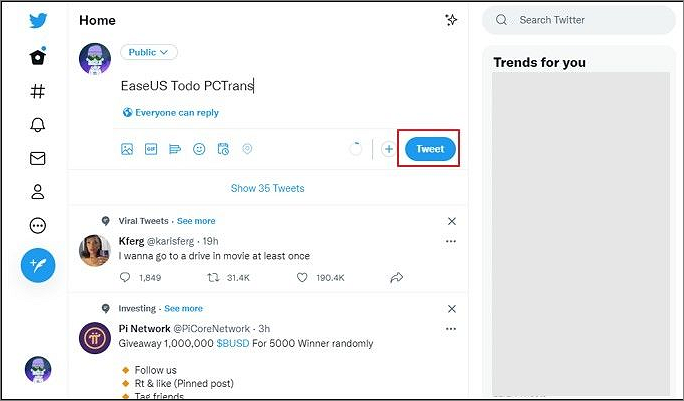This screenshot has width=684, height=401.
Task: Click the Show 35 Tweets link
Action: click(x=267, y=188)
